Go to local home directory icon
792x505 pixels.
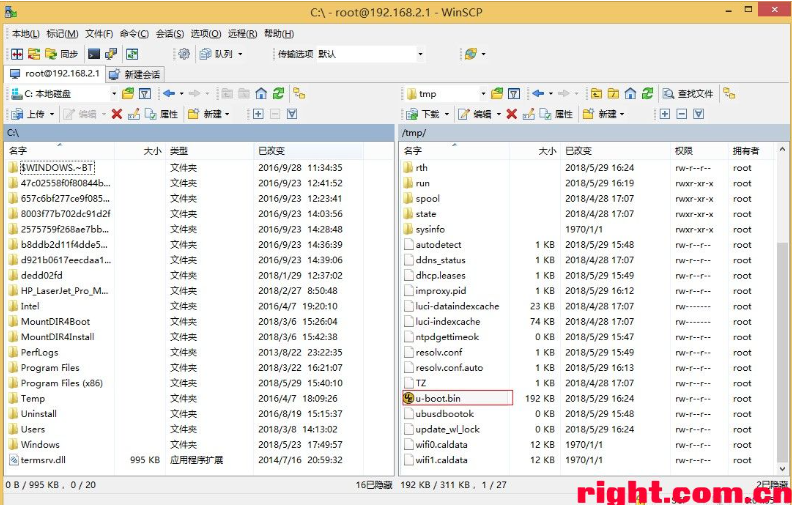pyautogui.click(x=261, y=93)
